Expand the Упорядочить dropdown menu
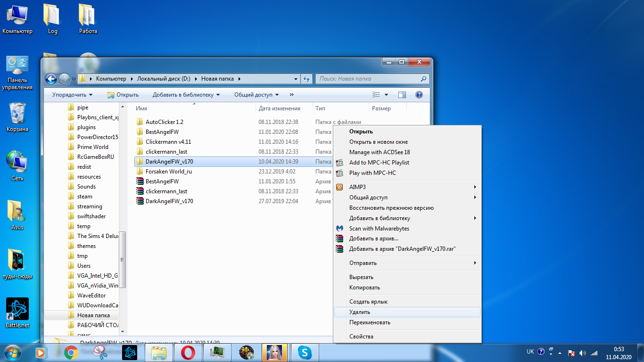This screenshot has height=362, width=644. point(72,95)
